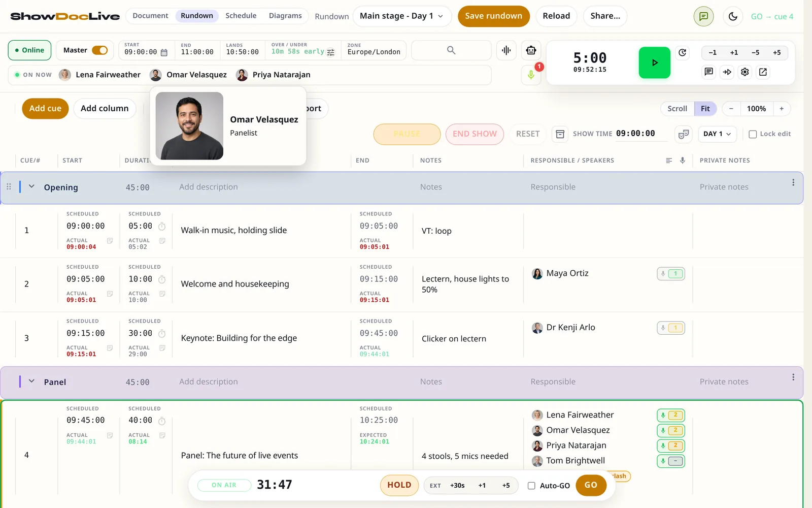Toggle the Master switch

(99, 50)
